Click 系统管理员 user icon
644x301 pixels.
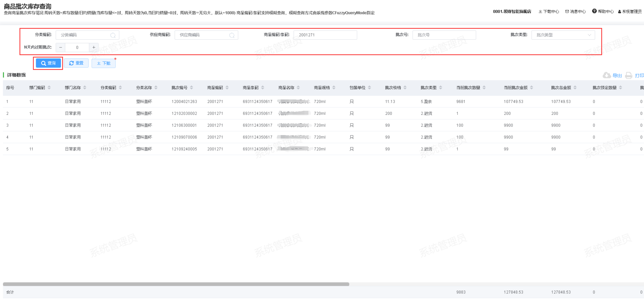(x=619, y=12)
